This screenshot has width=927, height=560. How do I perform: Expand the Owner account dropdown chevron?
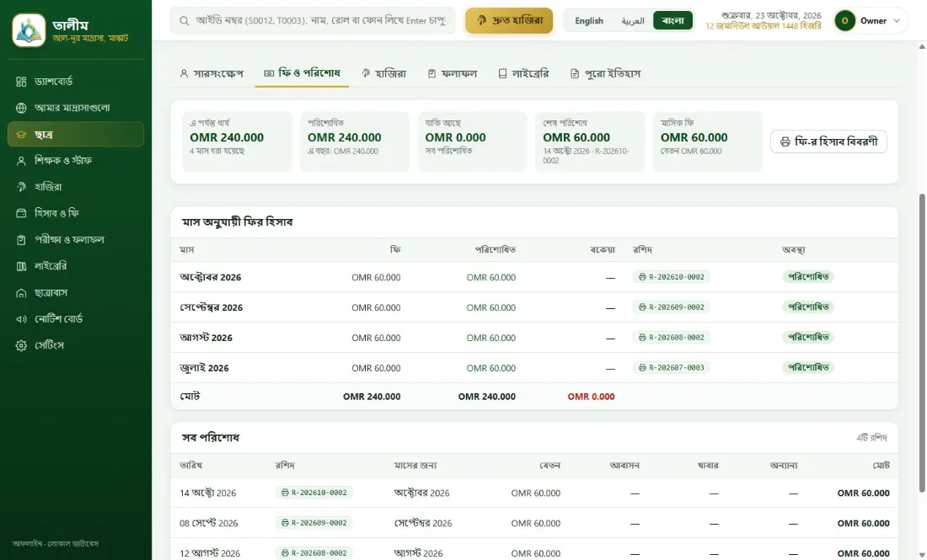point(897,21)
